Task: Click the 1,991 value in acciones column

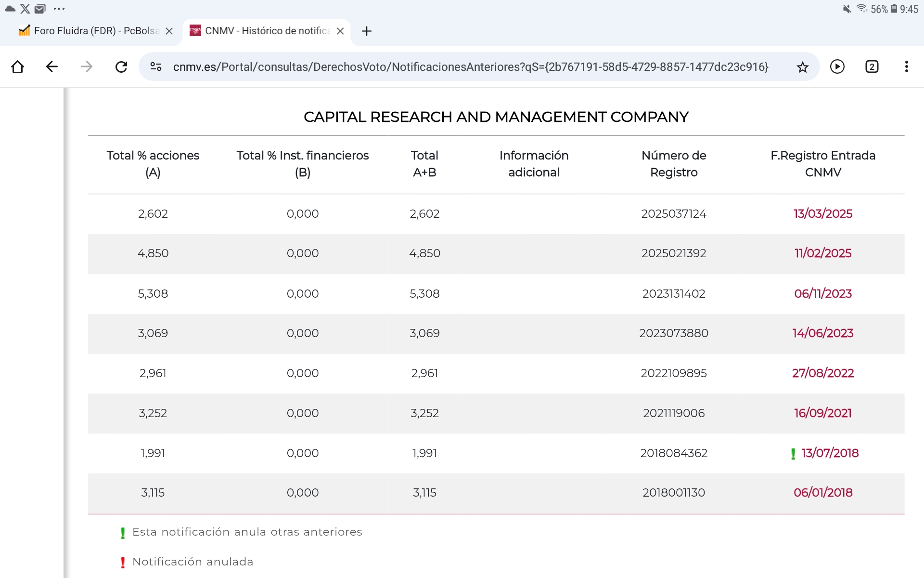Action: pyautogui.click(x=153, y=453)
